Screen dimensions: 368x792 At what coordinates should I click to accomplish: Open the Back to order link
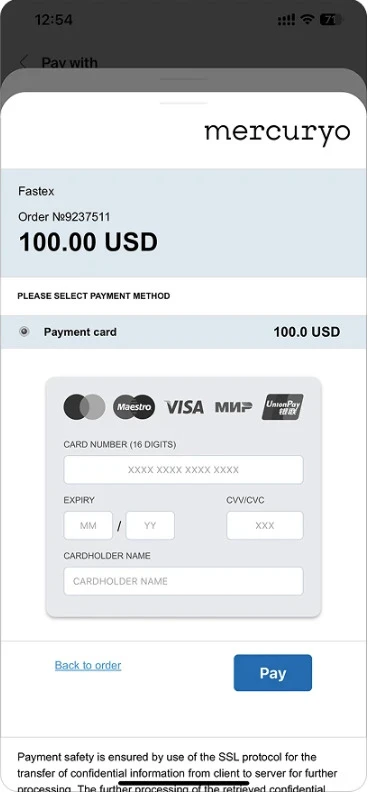pyautogui.click(x=88, y=665)
